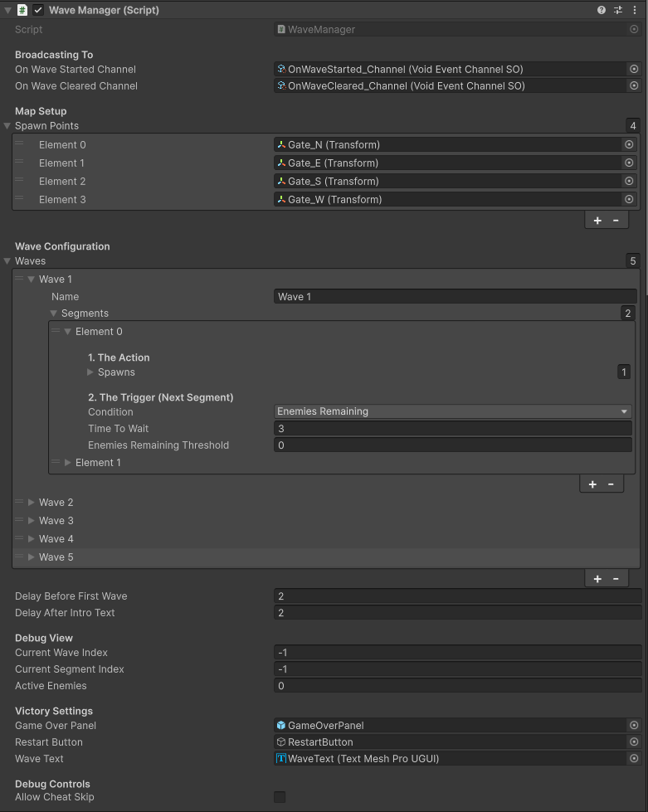Click the Spawn Points array size field
The height and width of the screenshot is (812, 648).
tap(633, 126)
